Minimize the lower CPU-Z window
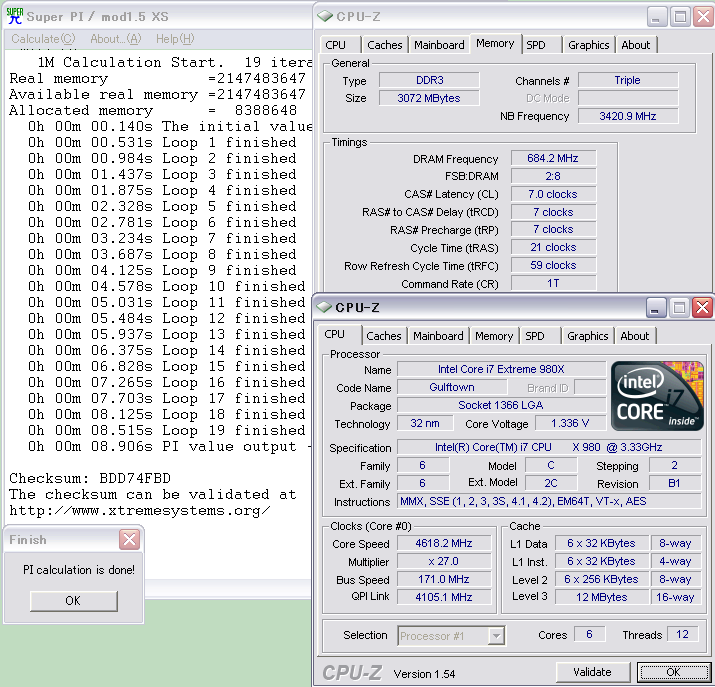This screenshot has height=687, width=715. 656,307
